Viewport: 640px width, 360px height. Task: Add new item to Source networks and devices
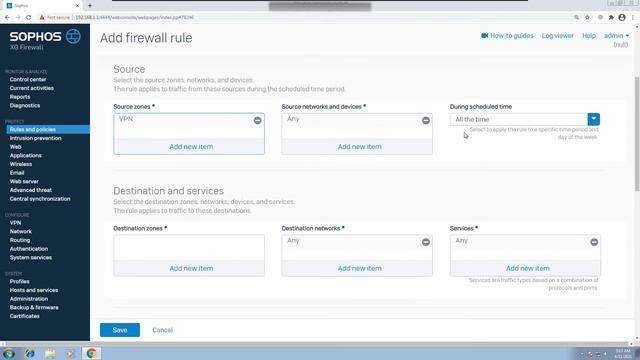click(360, 147)
